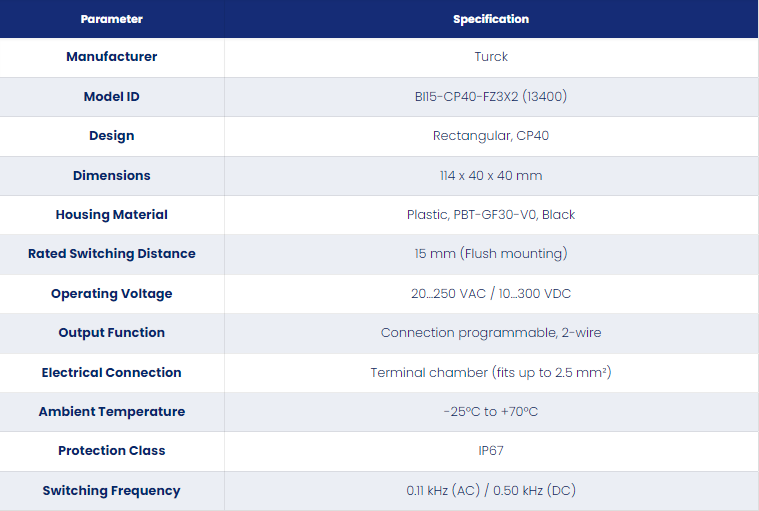Click the IP67 protection class value

coord(491,451)
